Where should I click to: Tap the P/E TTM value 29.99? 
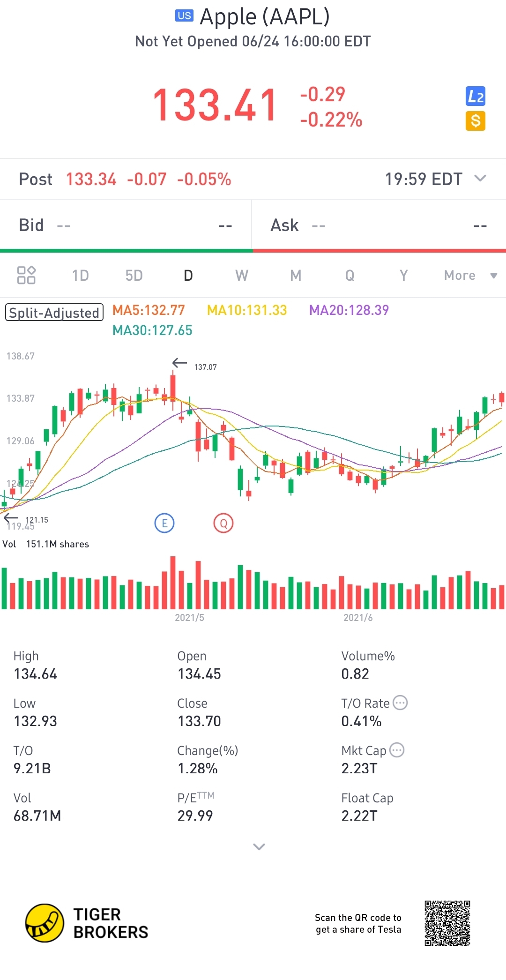point(195,816)
